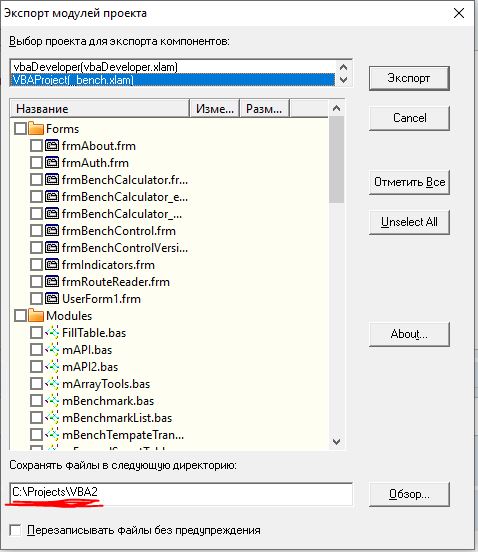Image resolution: width=478 pixels, height=552 pixels.
Task: Enable overwrite files without warning checkbox
Action: (x=15, y=530)
